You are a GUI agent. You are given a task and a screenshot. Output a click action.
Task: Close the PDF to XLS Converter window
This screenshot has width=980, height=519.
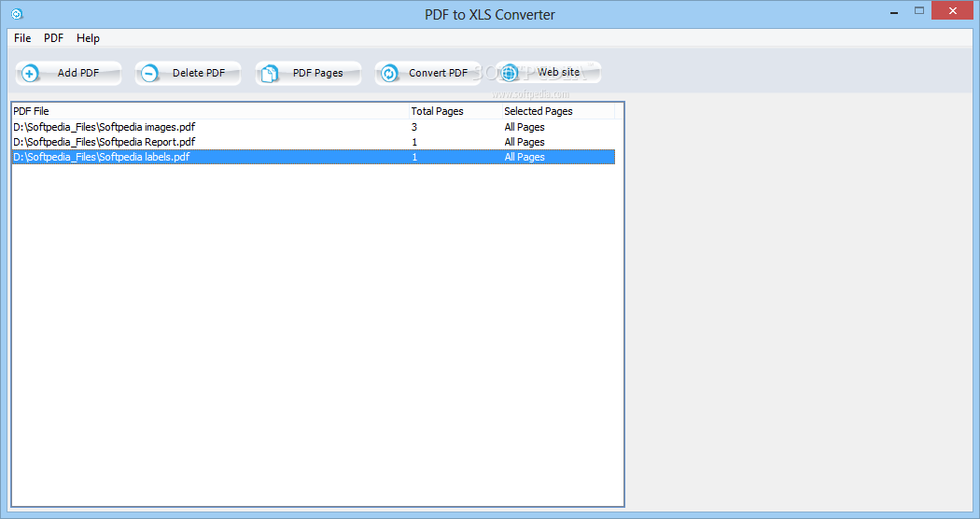(953, 10)
